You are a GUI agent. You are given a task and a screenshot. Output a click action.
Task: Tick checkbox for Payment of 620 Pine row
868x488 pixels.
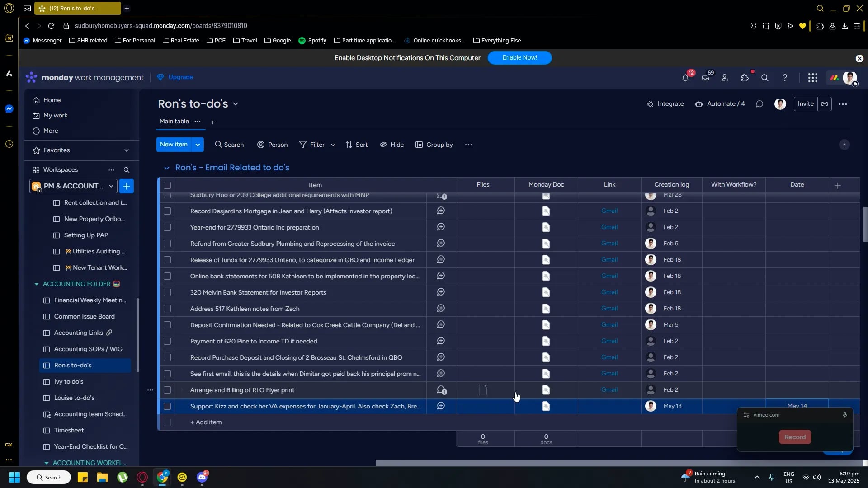[167, 341]
